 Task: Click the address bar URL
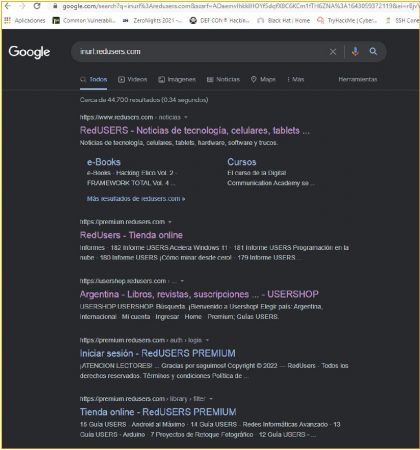(x=239, y=6)
